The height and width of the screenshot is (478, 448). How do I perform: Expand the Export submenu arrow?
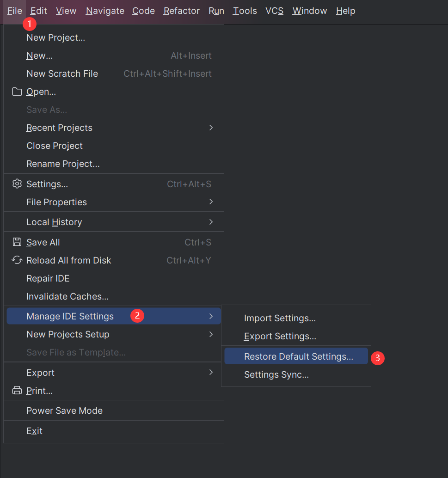coord(211,373)
